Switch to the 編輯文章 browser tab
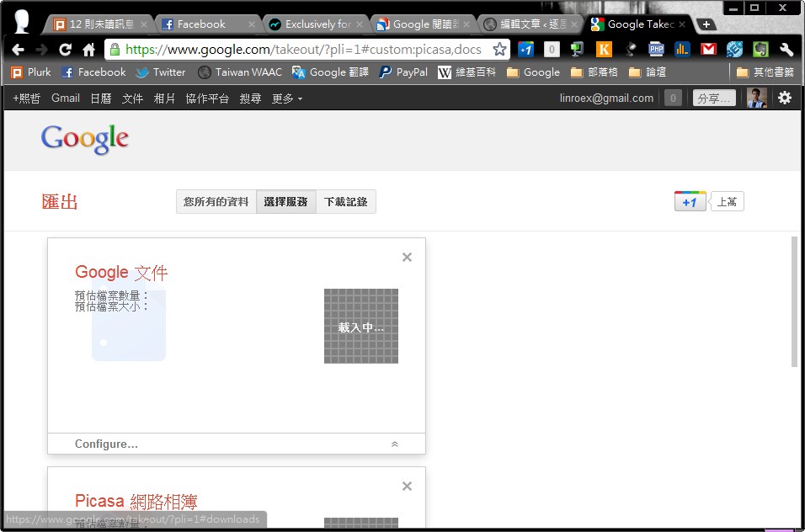 click(x=530, y=24)
